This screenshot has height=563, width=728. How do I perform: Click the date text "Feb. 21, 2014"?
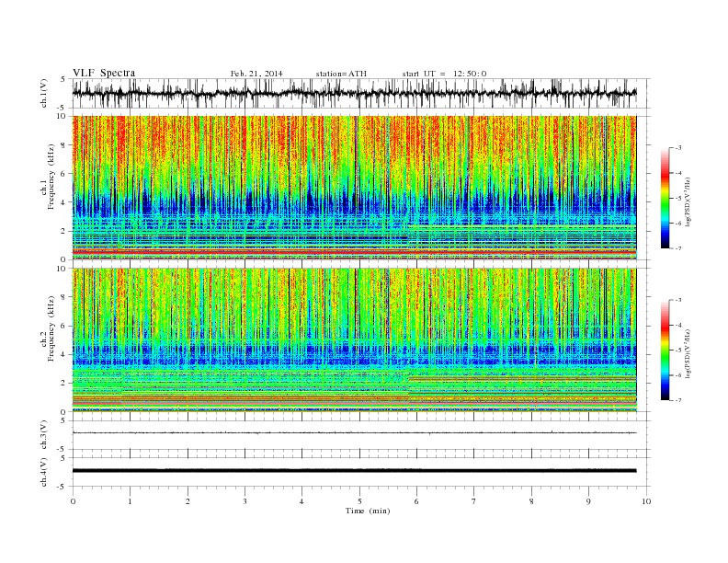click(x=256, y=74)
